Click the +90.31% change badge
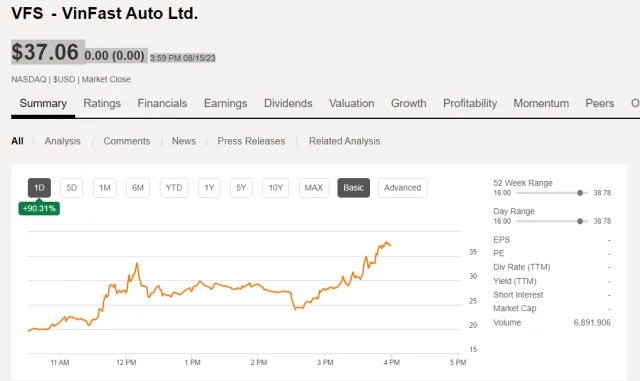640x381 pixels. tap(39, 208)
